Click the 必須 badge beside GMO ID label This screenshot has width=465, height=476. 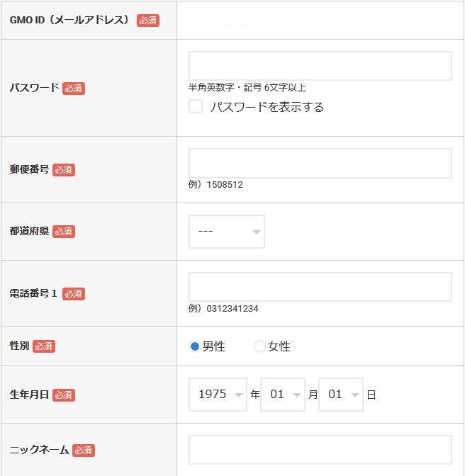pos(148,21)
